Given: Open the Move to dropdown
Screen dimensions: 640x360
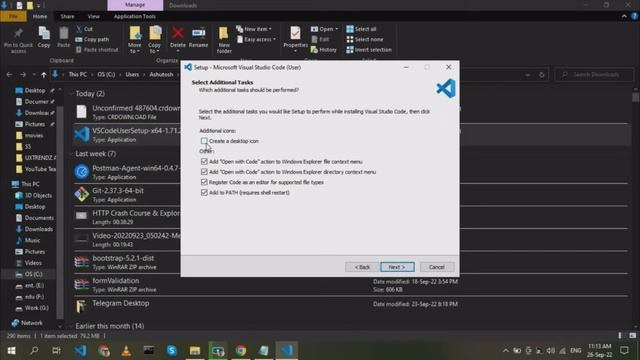Looking at the screenshot, I should pyautogui.click(x=135, y=40).
